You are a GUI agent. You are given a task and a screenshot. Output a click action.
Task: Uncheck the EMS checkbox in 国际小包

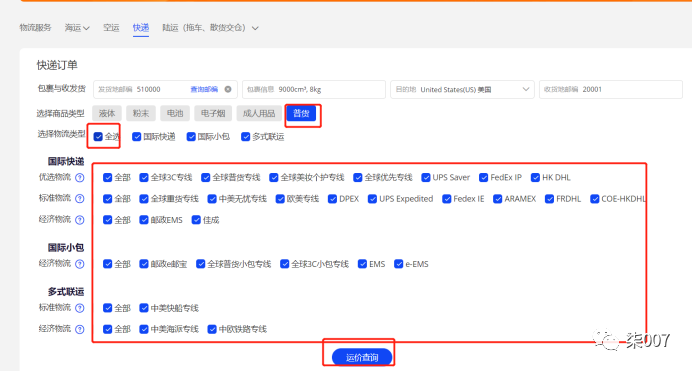click(362, 264)
